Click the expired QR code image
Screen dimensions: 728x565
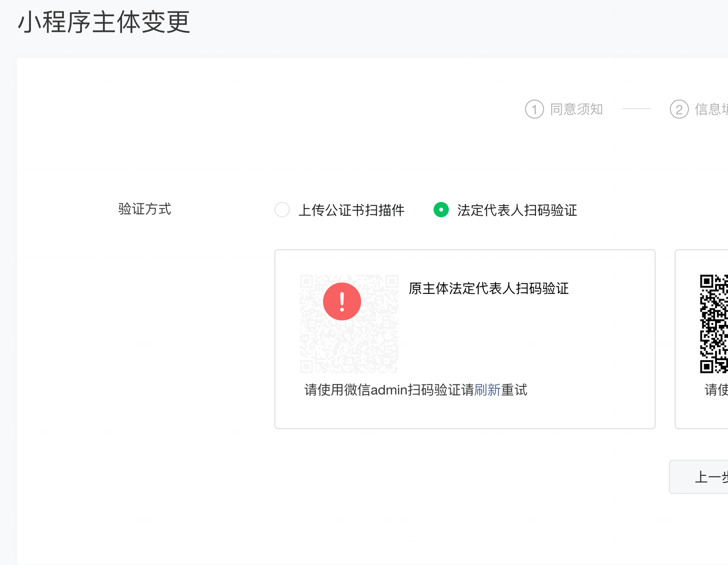[x=349, y=323]
